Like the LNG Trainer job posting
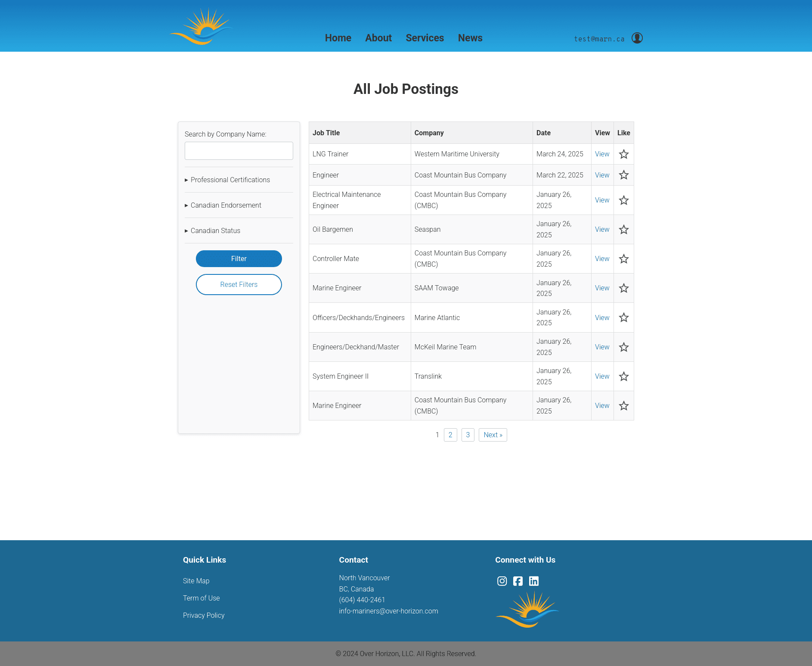Image resolution: width=812 pixels, height=666 pixels. [x=623, y=154]
